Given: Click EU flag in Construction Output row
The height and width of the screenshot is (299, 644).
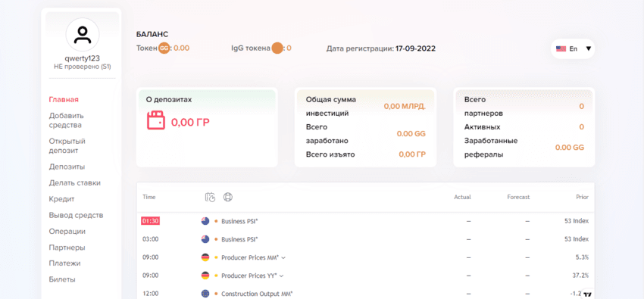Looking at the screenshot, I should pos(205,293).
